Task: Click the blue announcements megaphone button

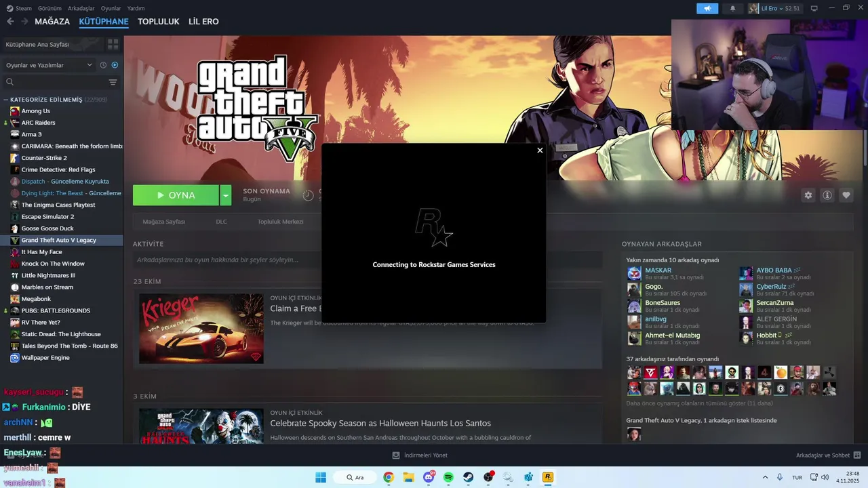Action: (707, 8)
